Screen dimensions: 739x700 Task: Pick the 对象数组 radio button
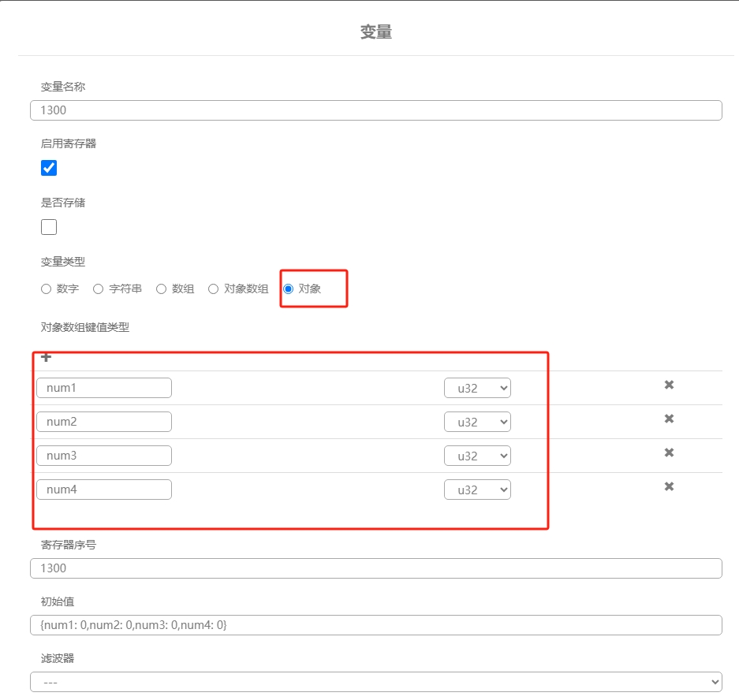coord(214,289)
